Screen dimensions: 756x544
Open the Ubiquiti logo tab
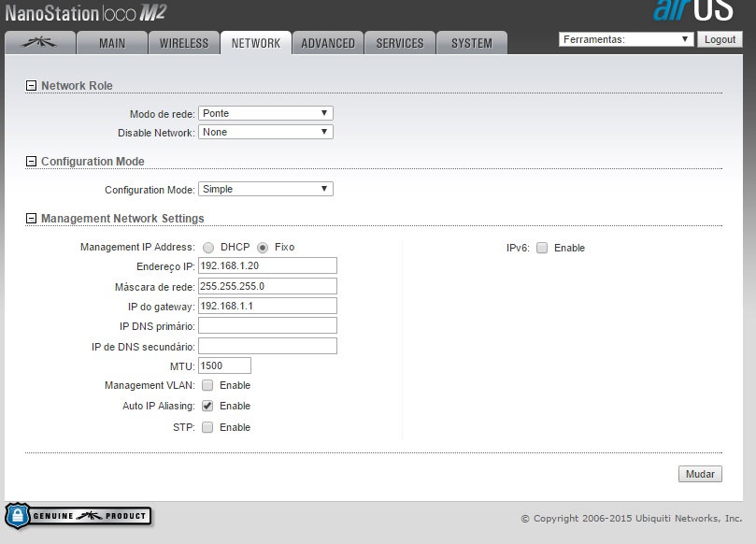point(39,43)
